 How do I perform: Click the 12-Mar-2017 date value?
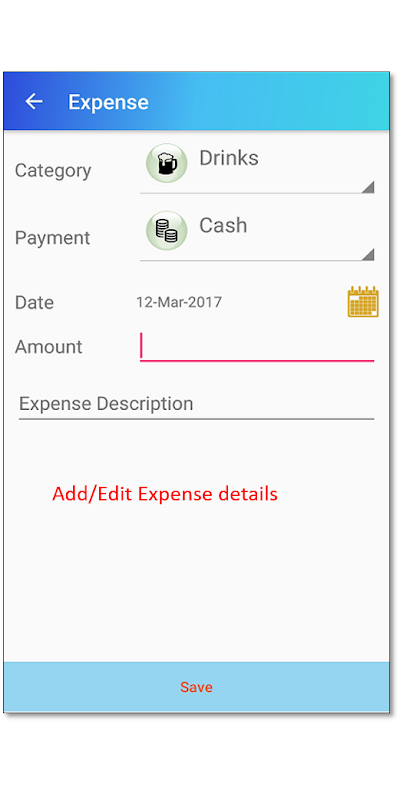(x=179, y=302)
